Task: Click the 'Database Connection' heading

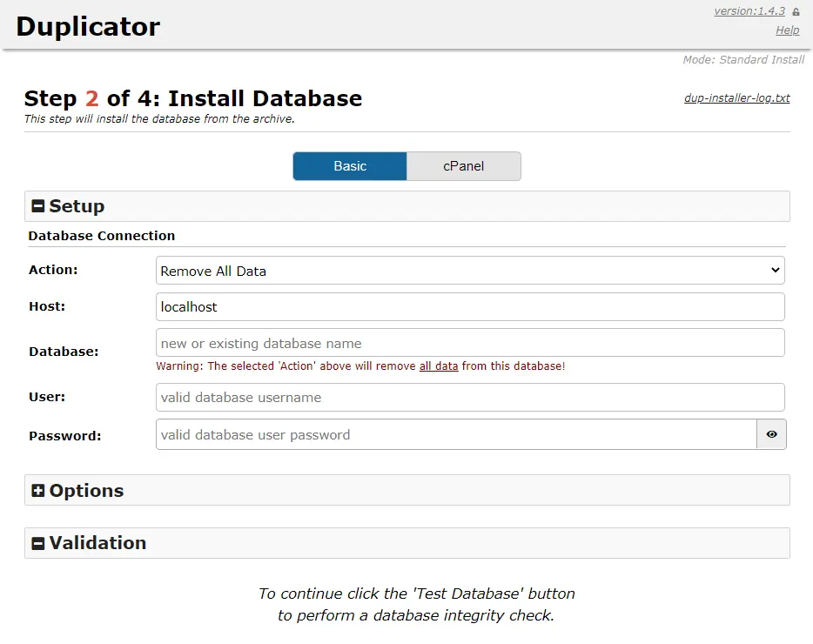Action: click(102, 235)
